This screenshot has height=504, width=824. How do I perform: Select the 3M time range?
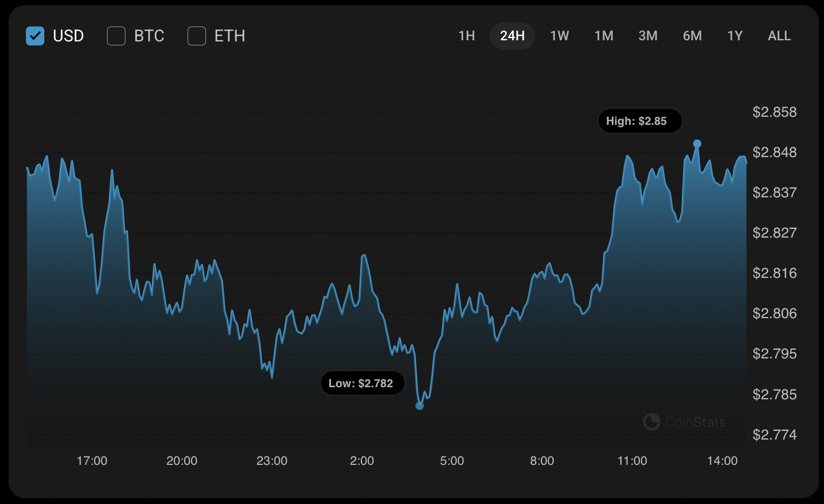[648, 36]
